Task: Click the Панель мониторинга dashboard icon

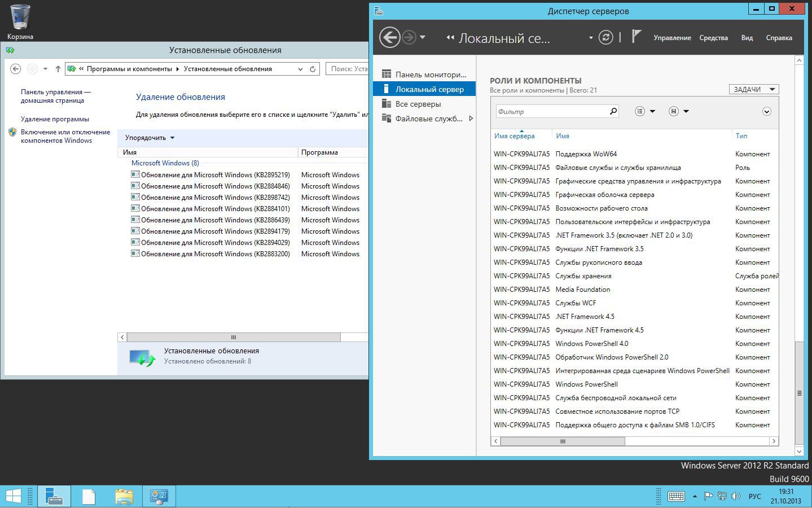Action: pos(387,74)
